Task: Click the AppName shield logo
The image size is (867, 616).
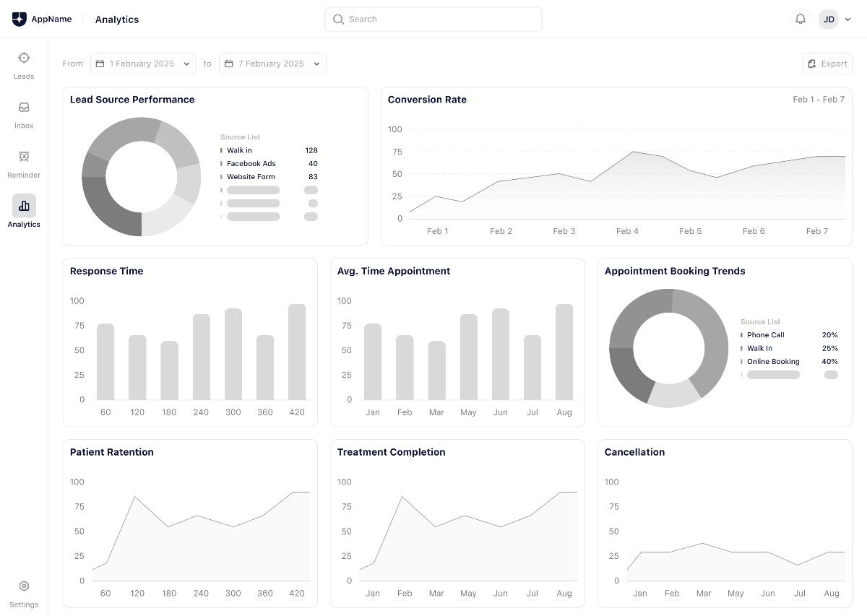Action: point(18,19)
